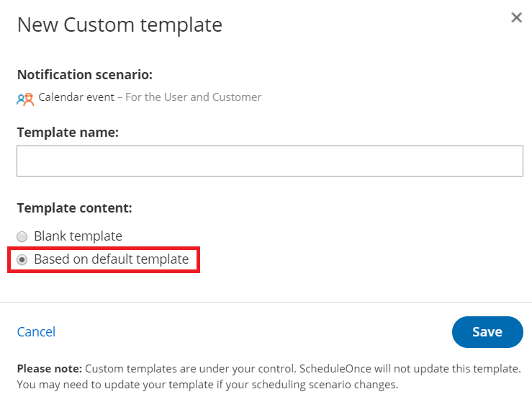Screen dimensions: 532x402
Task: Click the 'Template content:' section label
Action: point(74,208)
